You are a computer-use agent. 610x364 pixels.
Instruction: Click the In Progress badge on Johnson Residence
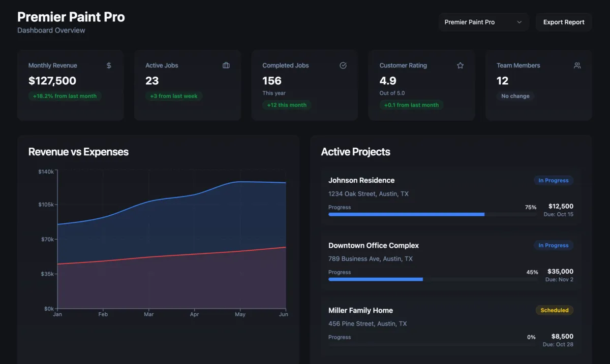(553, 180)
